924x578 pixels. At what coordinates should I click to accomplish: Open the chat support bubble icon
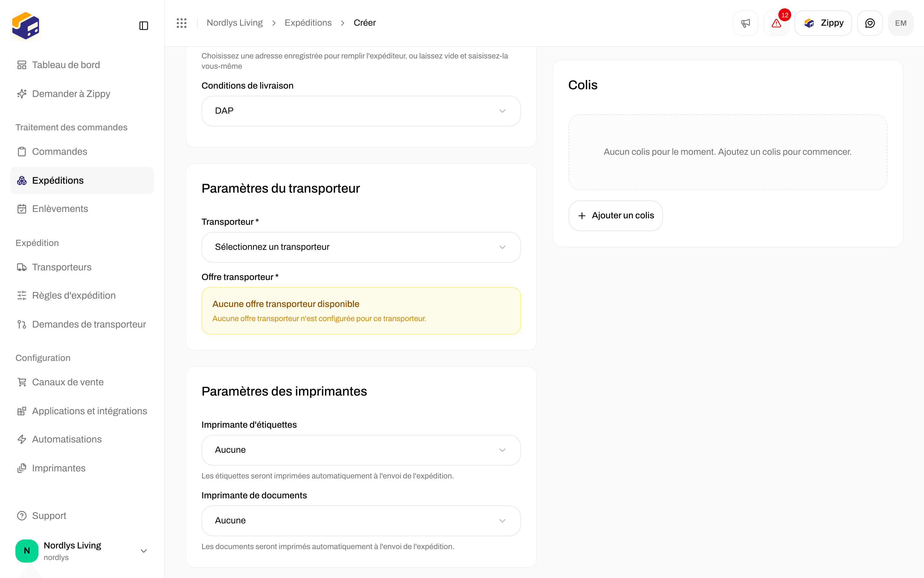tap(870, 23)
